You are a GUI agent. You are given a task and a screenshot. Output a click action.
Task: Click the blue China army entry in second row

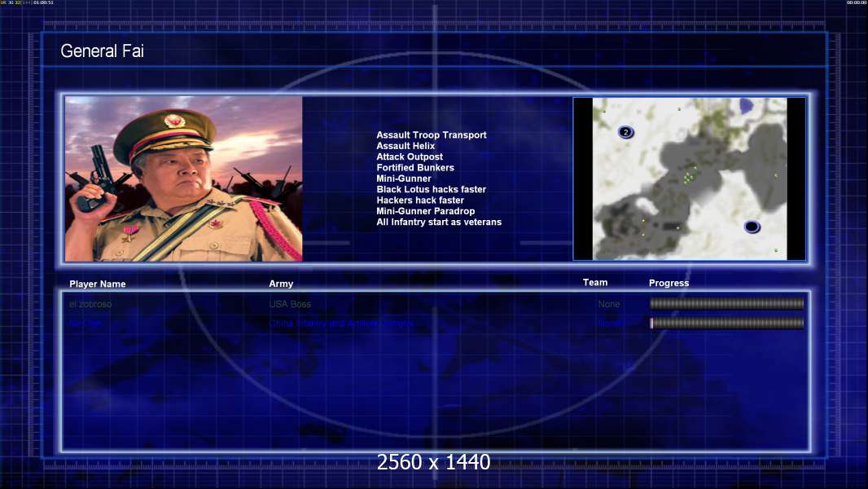341,323
